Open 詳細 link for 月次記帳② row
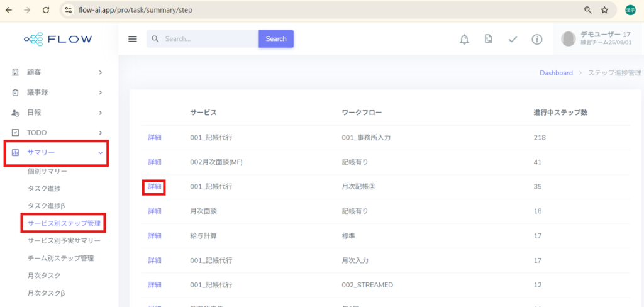Image resolution: width=644 pixels, height=307 pixels. coord(155,187)
